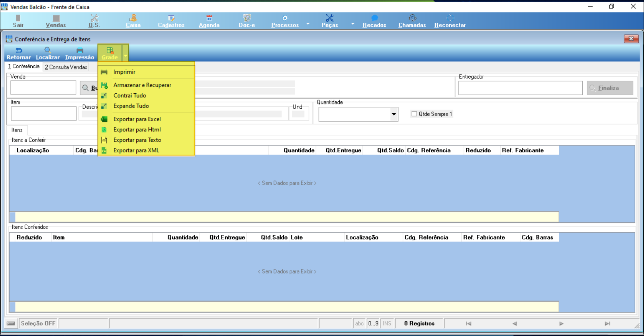Click the HTML icon in Grade menu
This screenshot has height=336, width=644.
coord(104,130)
